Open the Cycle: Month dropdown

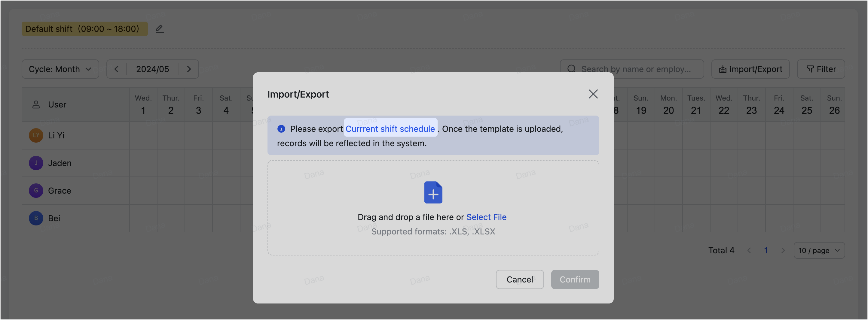pyautogui.click(x=60, y=69)
